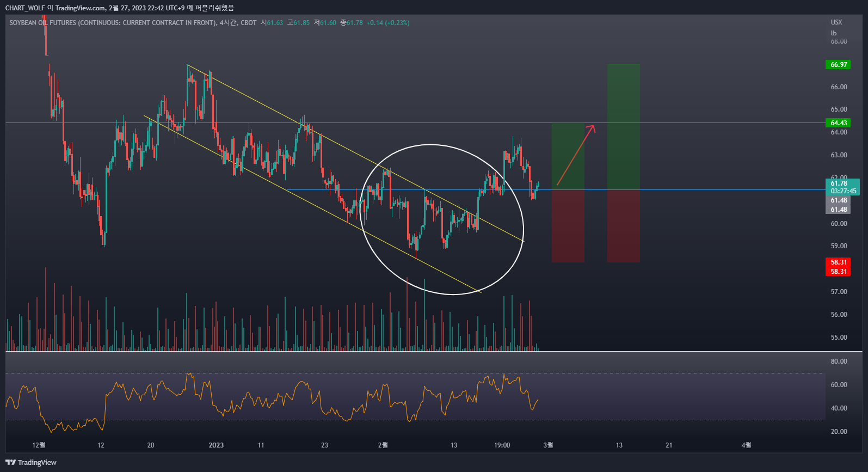Click the 65.00 price axis value
Viewport: 868px width, 472px height.
click(839, 109)
